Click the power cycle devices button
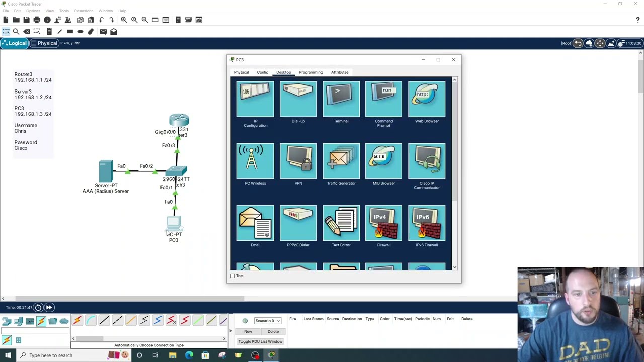This screenshot has height=362, width=644. pos(38,307)
